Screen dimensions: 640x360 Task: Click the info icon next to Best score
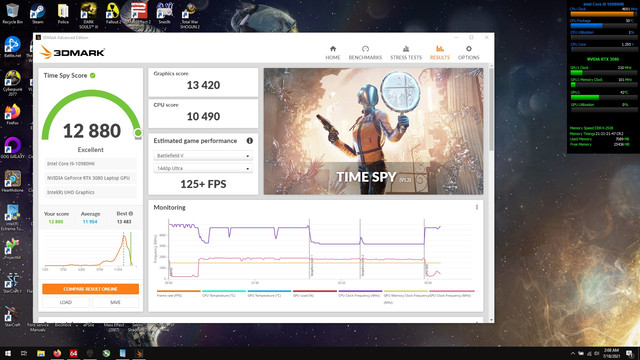click(131, 213)
